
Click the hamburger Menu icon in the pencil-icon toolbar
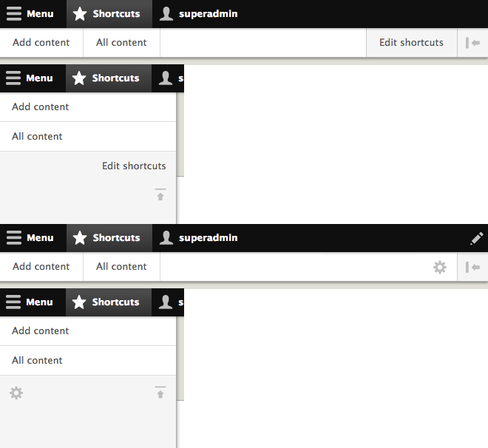13,238
